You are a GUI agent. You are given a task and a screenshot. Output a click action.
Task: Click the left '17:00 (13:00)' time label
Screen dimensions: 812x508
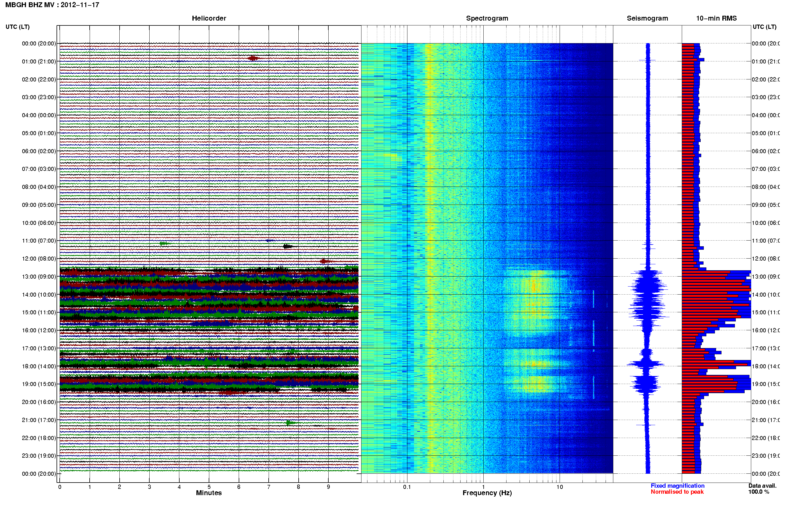coord(39,348)
